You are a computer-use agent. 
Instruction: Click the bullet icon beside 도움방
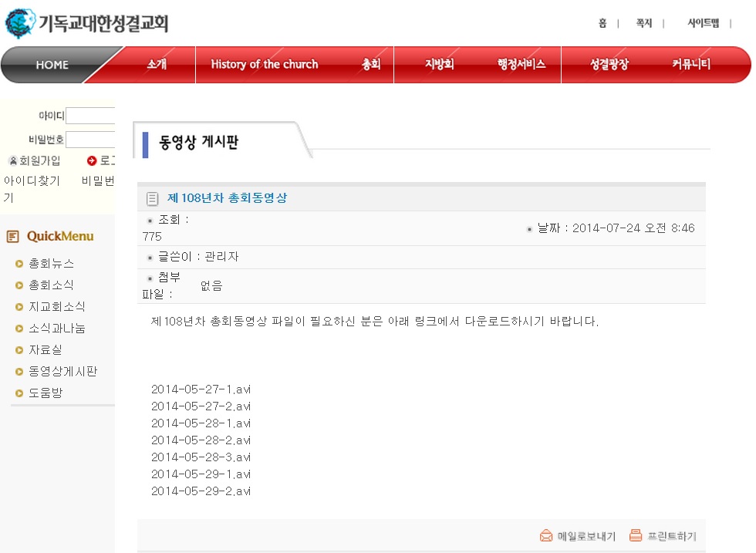coord(19,393)
